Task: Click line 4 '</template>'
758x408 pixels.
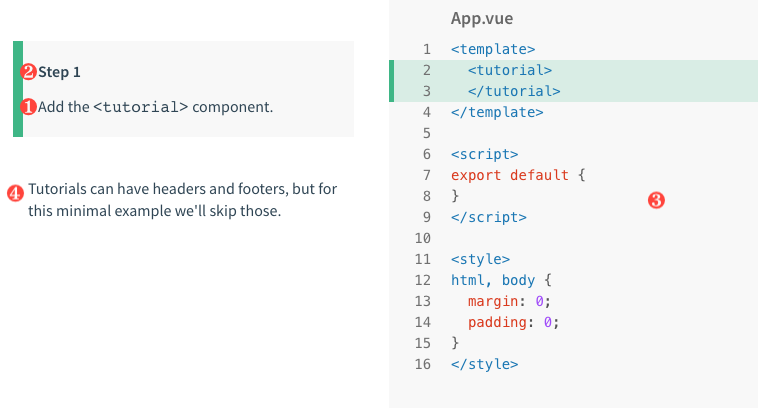Action: (497, 112)
